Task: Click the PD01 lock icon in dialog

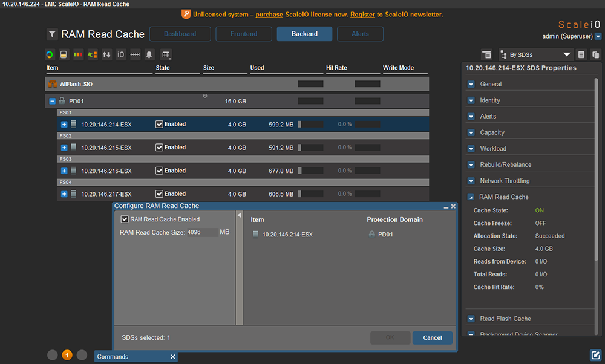Action: pos(371,234)
